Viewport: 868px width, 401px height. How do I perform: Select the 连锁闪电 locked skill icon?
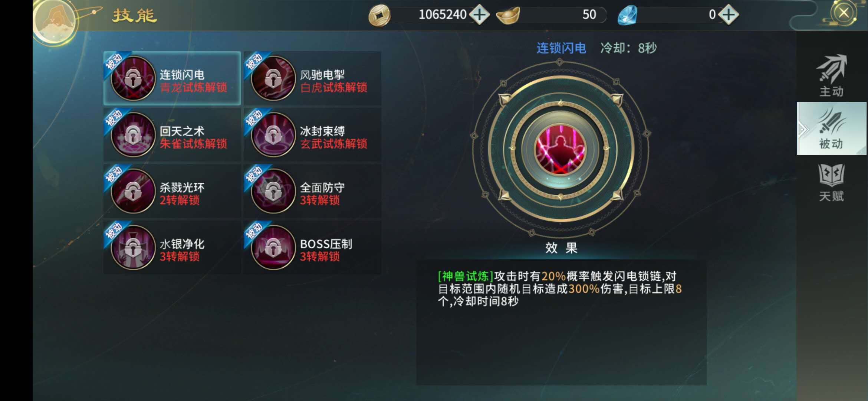[x=133, y=78]
